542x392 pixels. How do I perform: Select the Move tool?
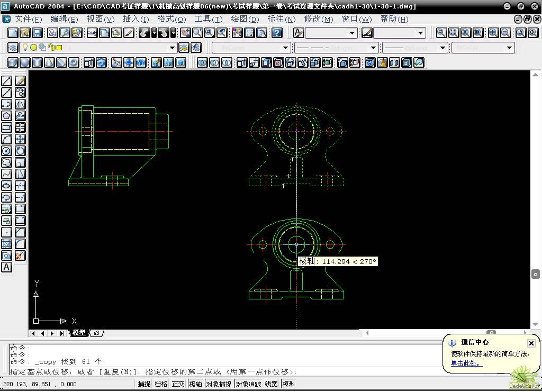20,139
